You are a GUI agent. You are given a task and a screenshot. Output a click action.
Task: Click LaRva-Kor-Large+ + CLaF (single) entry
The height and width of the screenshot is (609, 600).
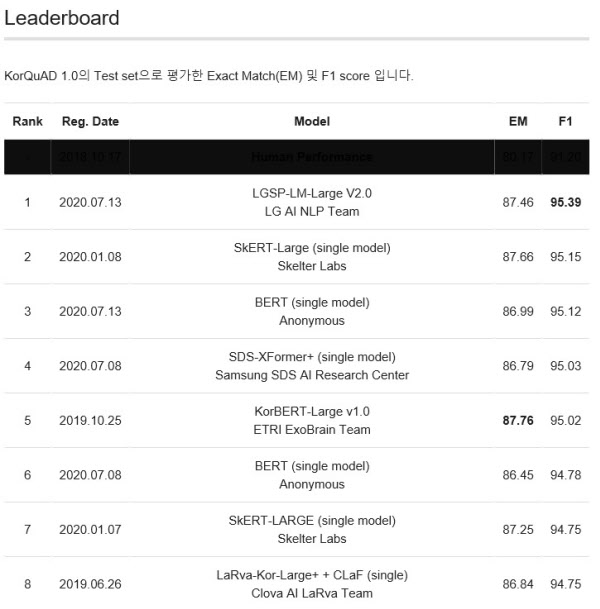312,575
